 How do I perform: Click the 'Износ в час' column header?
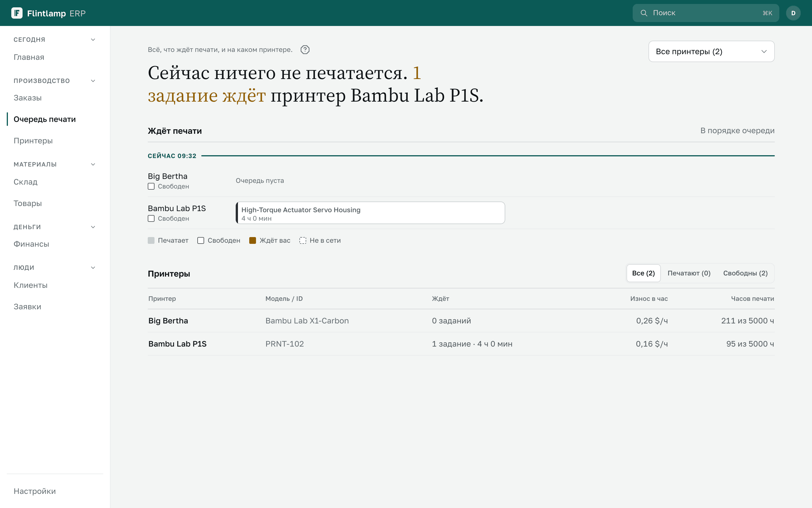click(x=649, y=299)
